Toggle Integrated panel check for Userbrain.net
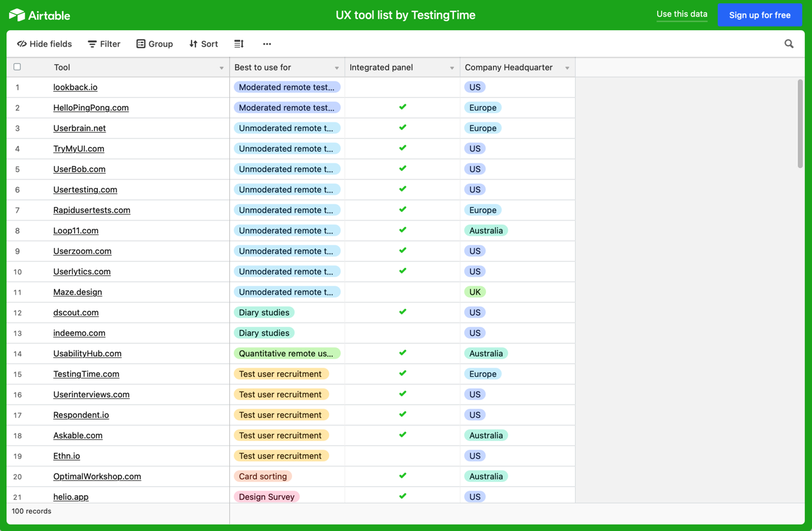 pyautogui.click(x=403, y=127)
